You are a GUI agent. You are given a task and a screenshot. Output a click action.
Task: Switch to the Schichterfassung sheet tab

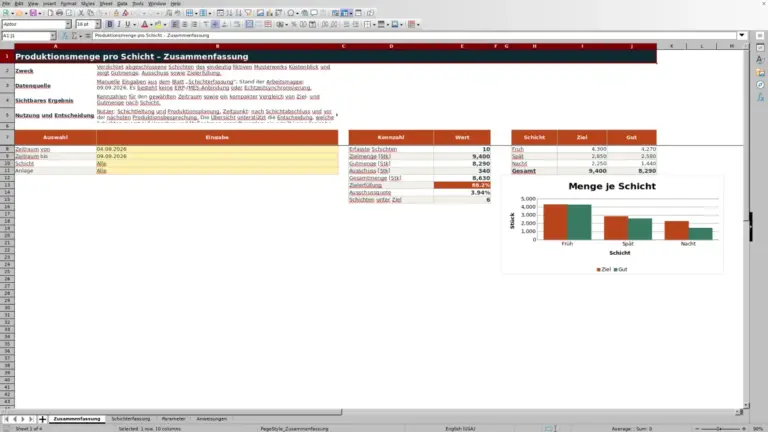[x=131, y=419]
